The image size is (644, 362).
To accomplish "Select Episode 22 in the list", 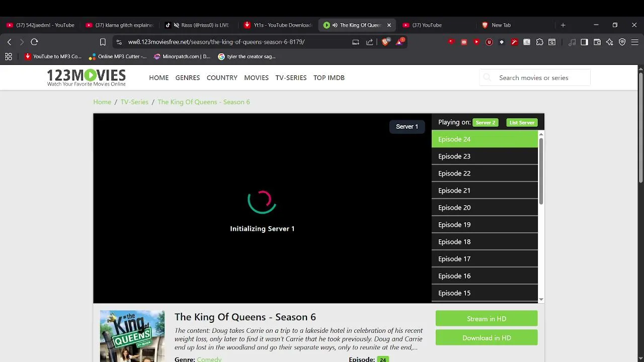I will tap(485, 173).
